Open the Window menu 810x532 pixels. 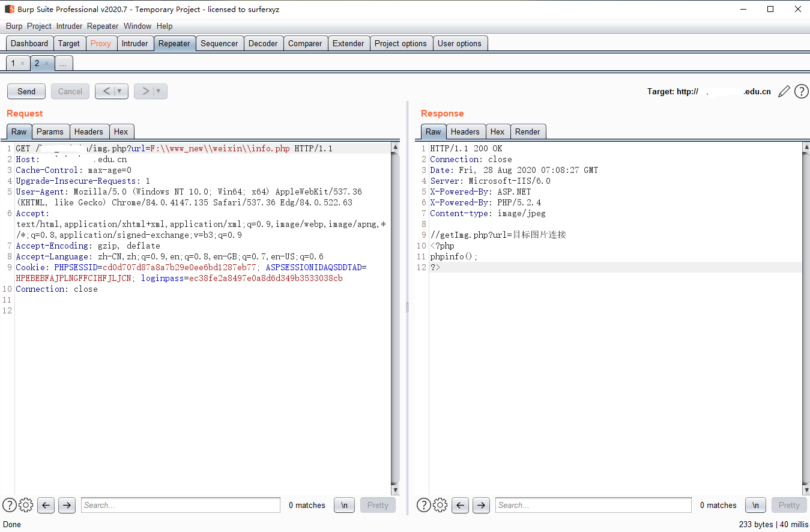click(138, 26)
